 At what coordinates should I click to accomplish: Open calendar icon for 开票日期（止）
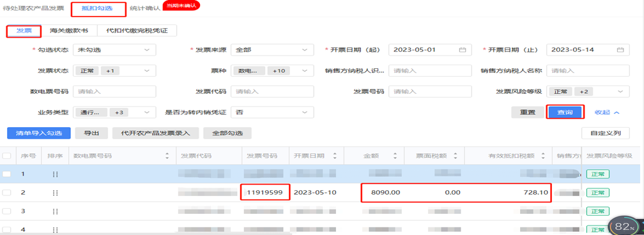click(620, 50)
